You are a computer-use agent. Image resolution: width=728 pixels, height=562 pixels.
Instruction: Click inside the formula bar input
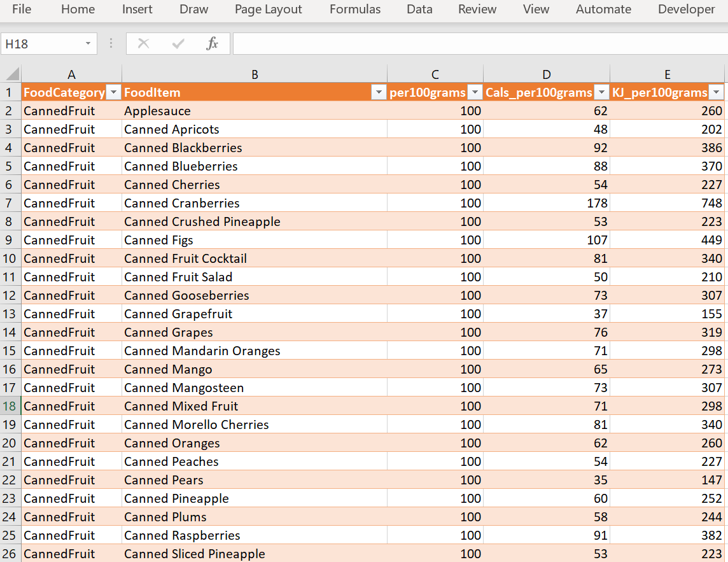pos(477,44)
